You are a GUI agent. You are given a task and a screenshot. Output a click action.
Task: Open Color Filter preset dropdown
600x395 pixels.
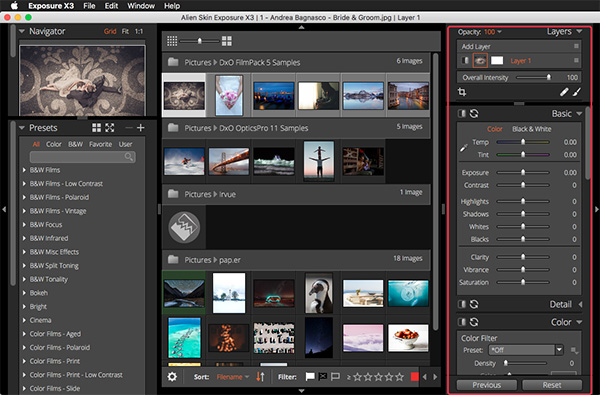[559, 350]
